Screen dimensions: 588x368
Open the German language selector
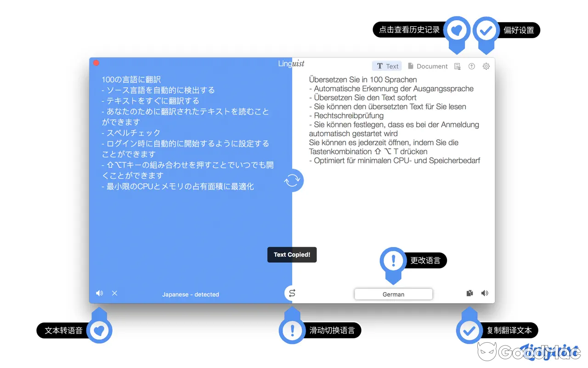tap(393, 294)
